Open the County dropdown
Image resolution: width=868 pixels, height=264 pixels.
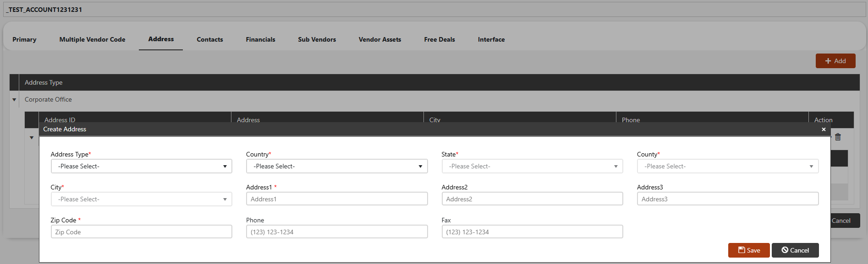(x=728, y=166)
